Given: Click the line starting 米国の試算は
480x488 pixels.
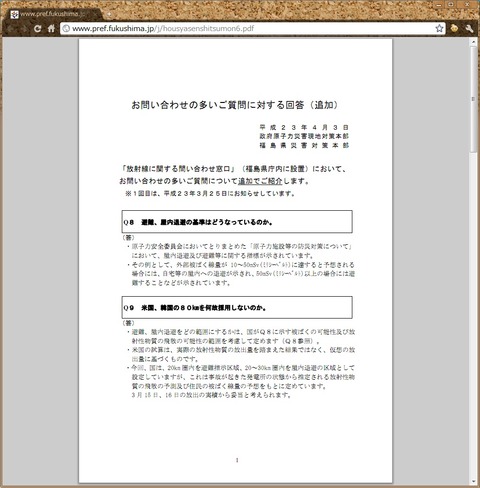Looking at the screenshot, I should click(x=241, y=350).
